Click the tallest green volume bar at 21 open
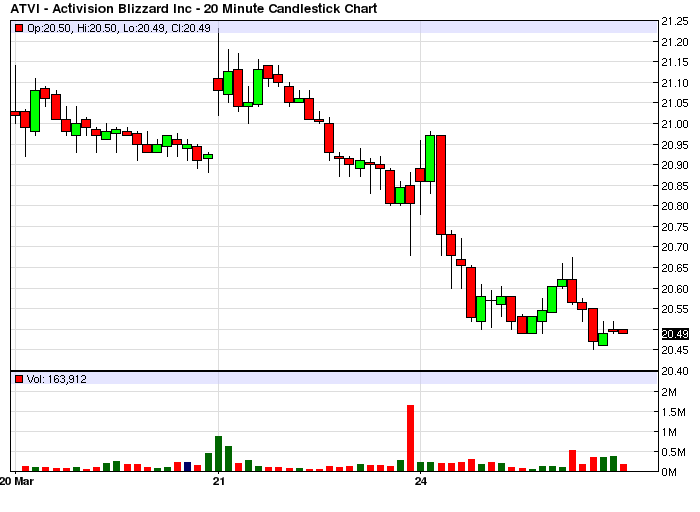The height and width of the screenshot is (512, 700). (218, 454)
